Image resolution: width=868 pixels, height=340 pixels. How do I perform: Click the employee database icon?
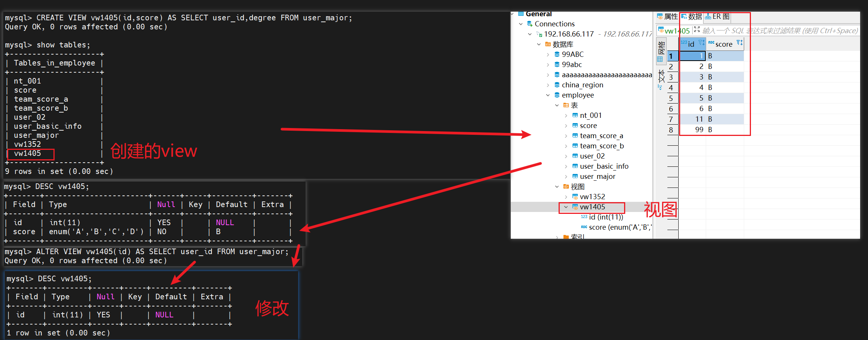557,95
